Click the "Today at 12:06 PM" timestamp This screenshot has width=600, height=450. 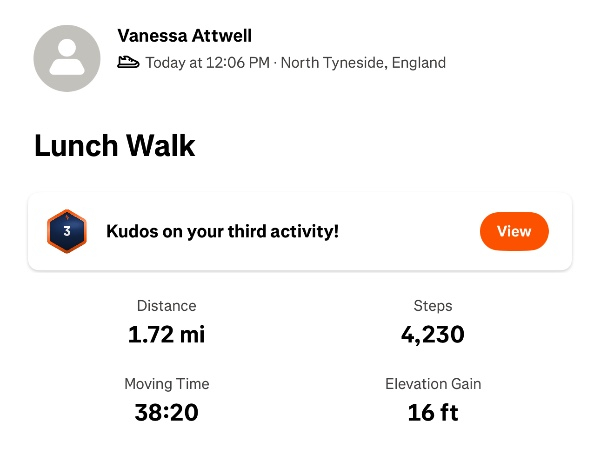coord(208,63)
